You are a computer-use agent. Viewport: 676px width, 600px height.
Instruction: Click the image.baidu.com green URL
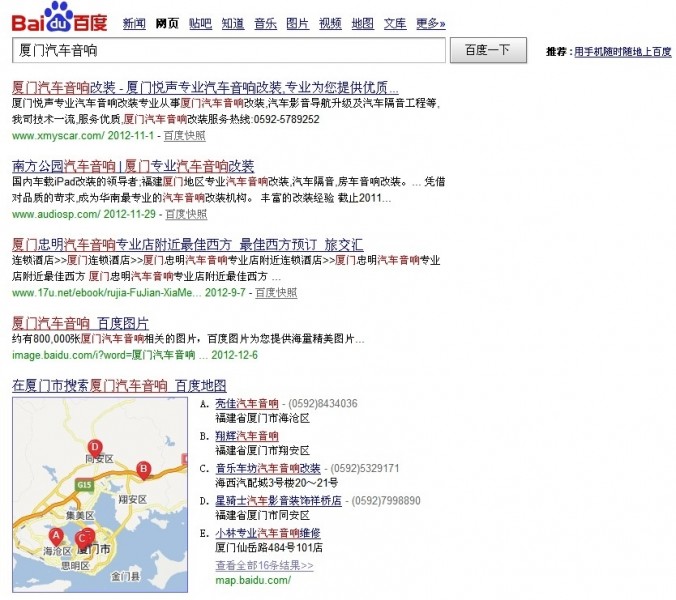tap(103, 355)
